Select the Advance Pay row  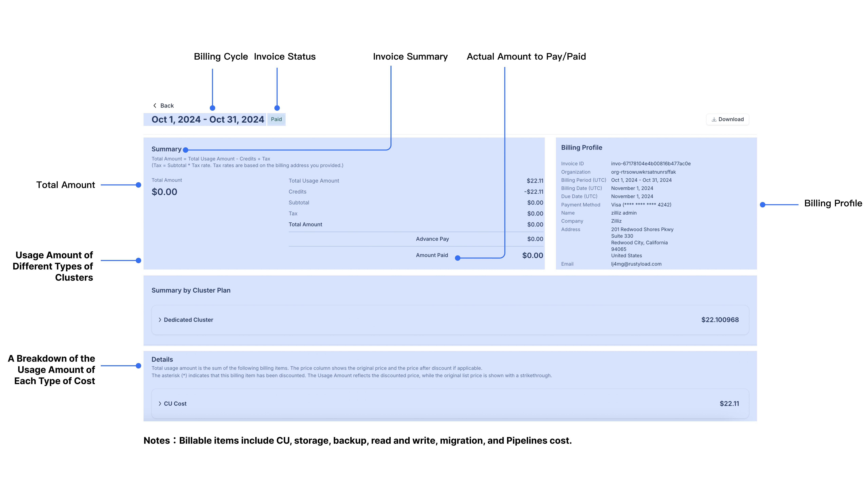coord(432,239)
